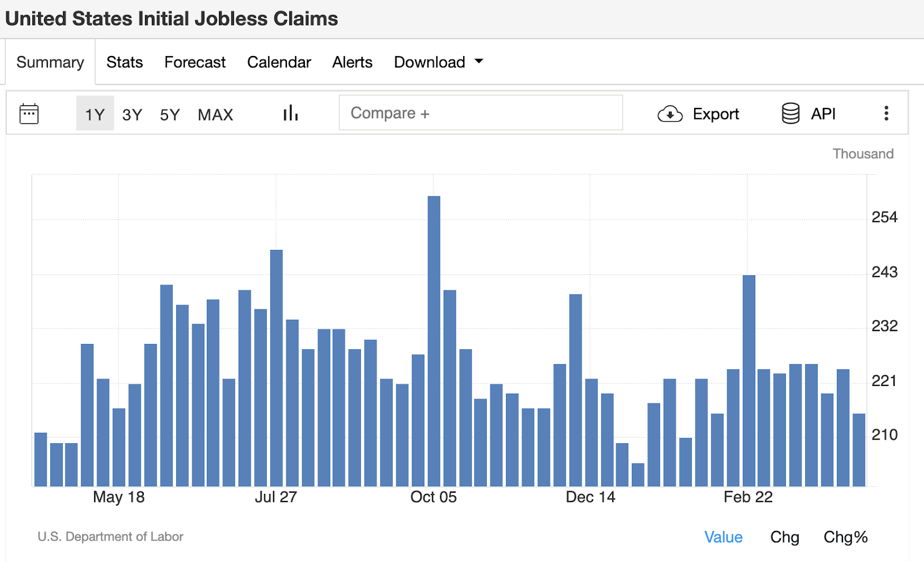The width and height of the screenshot is (924, 562).
Task: Show the Chg change view
Action: pos(784,537)
